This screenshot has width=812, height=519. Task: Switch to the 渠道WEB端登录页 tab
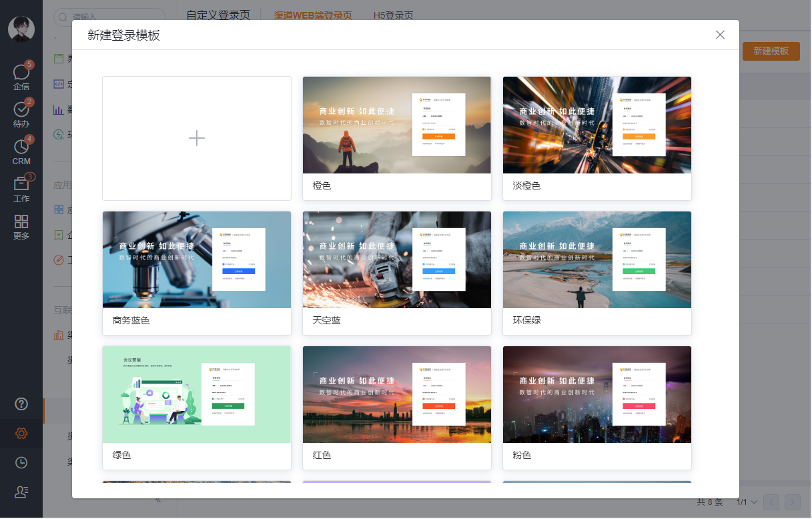[313, 15]
